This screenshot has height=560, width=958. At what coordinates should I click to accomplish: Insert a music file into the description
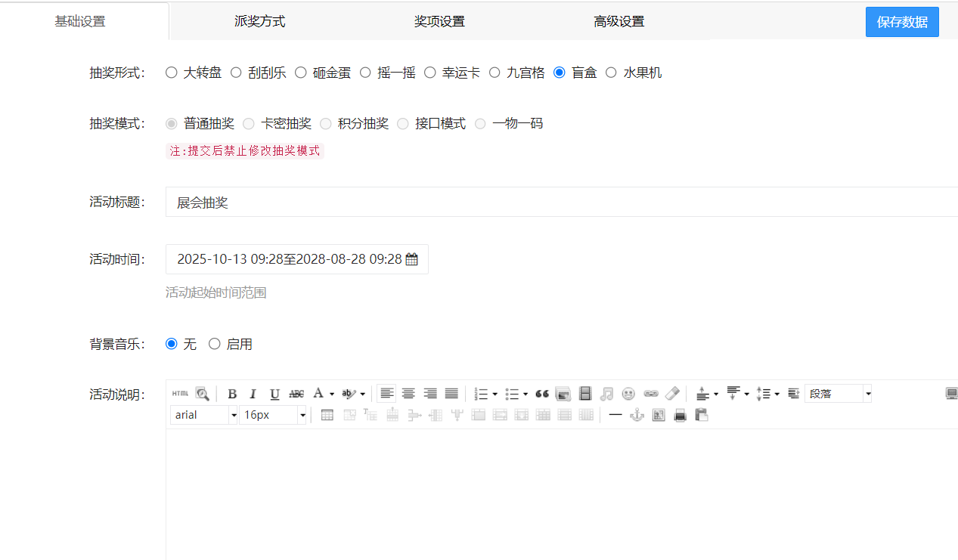point(607,393)
